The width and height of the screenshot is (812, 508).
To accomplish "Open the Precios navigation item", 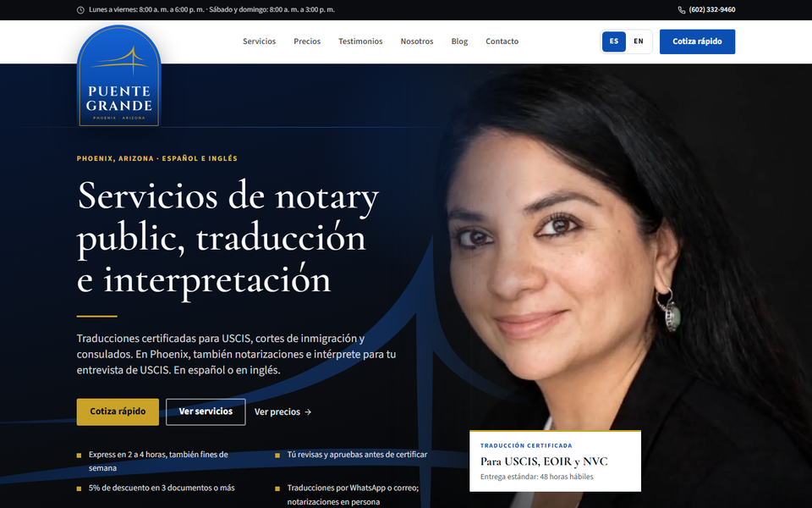I will pos(307,41).
